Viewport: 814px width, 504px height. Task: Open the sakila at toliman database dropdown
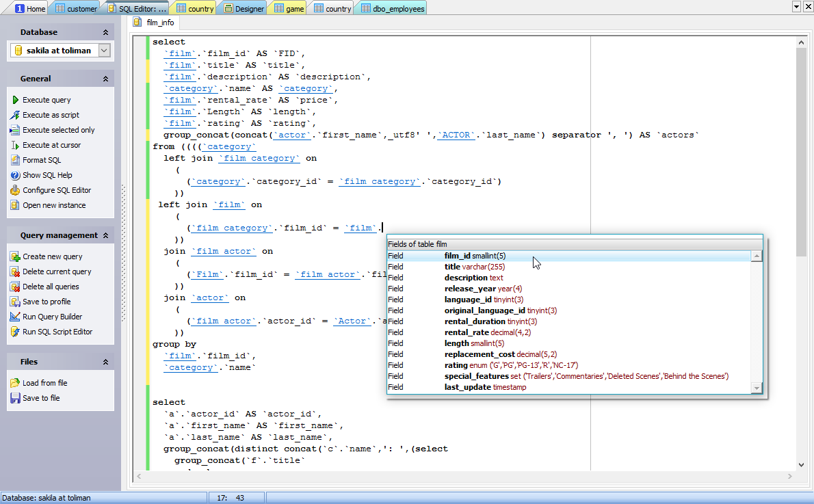(104, 51)
